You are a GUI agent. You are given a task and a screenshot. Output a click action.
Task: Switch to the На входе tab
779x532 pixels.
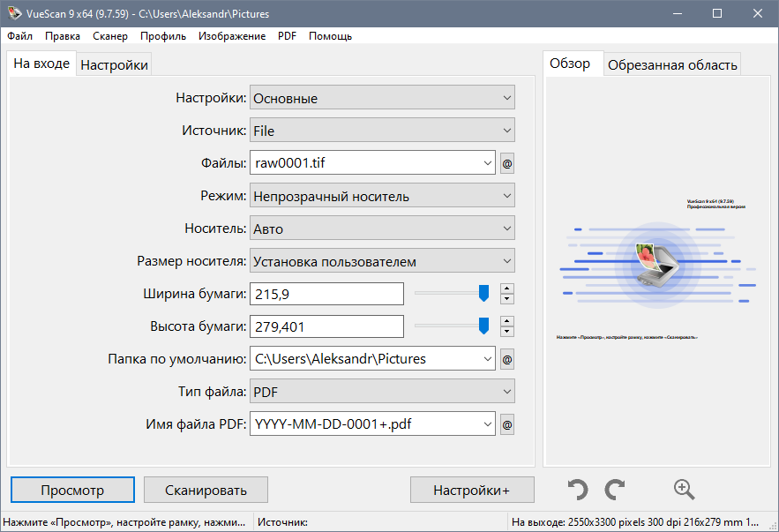coord(41,64)
